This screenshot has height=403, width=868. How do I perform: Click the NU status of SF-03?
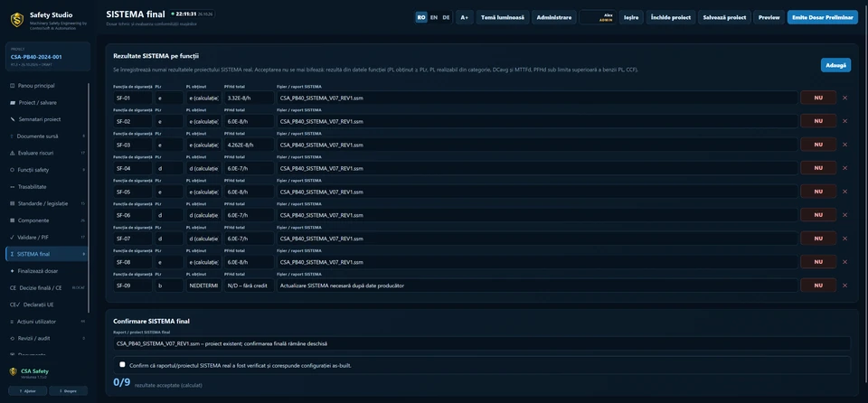point(818,145)
